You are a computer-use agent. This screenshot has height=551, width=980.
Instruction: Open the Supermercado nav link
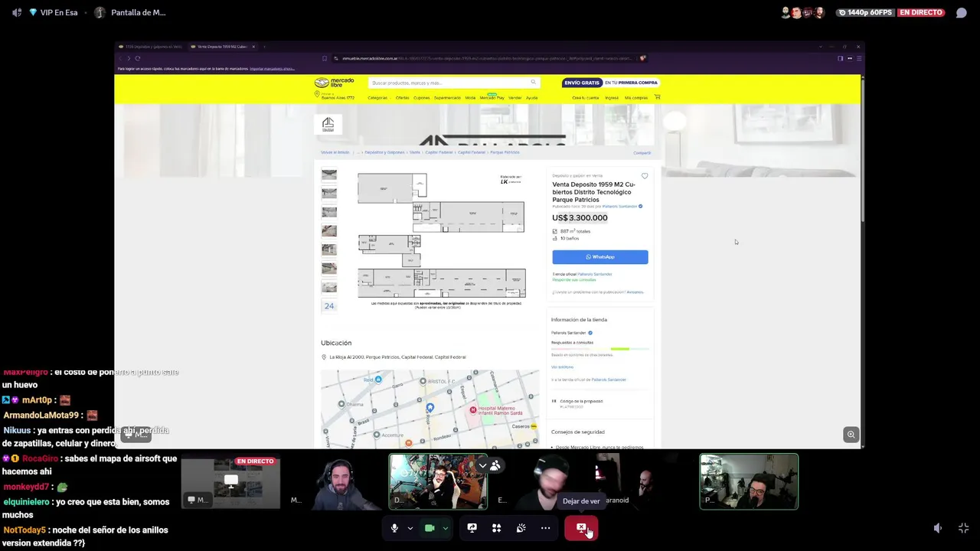point(447,98)
